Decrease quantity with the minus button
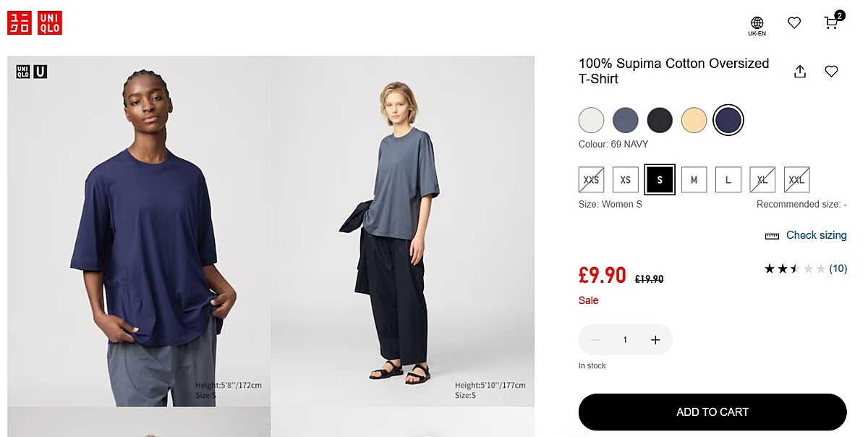The height and width of the screenshot is (437, 868). pos(596,340)
